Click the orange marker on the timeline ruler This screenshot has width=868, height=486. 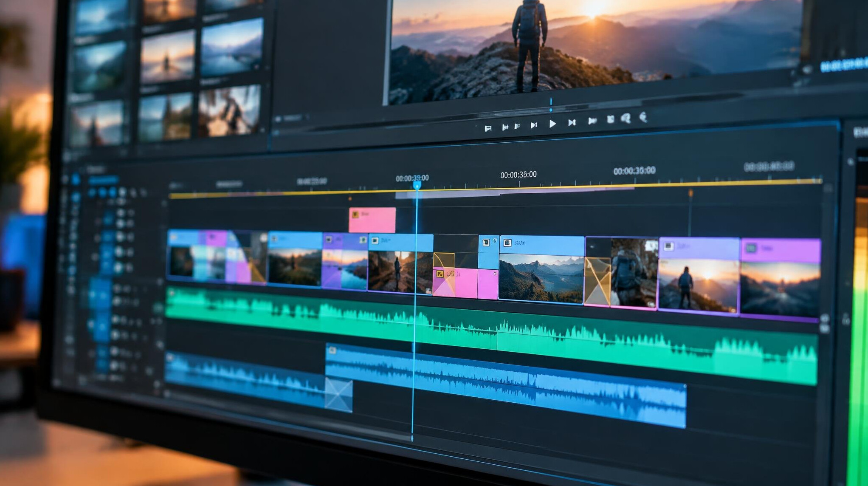click(x=690, y=193)
